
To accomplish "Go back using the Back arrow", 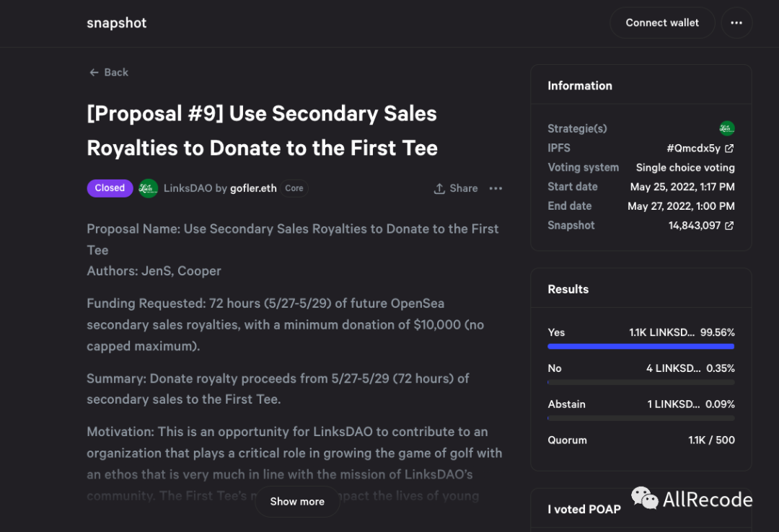I will pos(108,72).
